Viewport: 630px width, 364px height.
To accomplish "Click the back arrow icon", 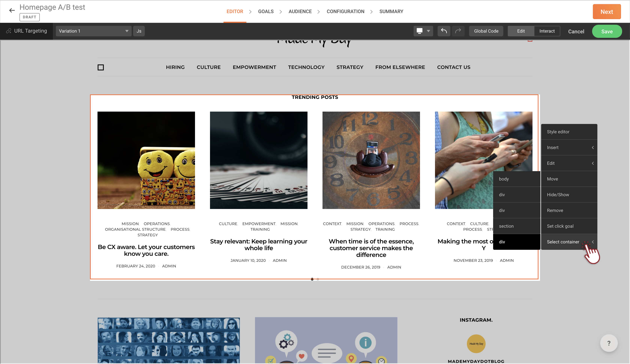I will [12, 10].
